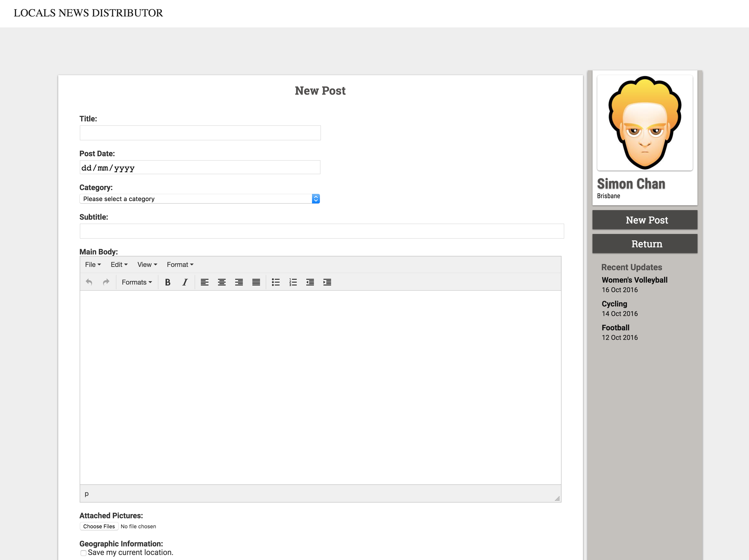
Task: Click Simon Chan avatar picture
Action: (x=645, y=123)
